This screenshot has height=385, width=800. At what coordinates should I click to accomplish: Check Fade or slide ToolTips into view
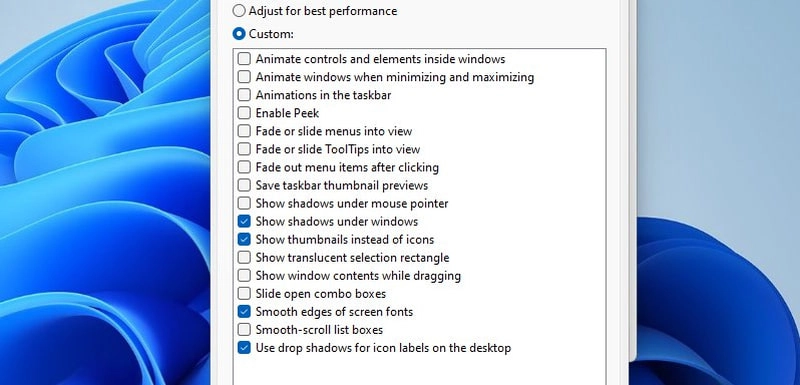(x=244, y=149)
